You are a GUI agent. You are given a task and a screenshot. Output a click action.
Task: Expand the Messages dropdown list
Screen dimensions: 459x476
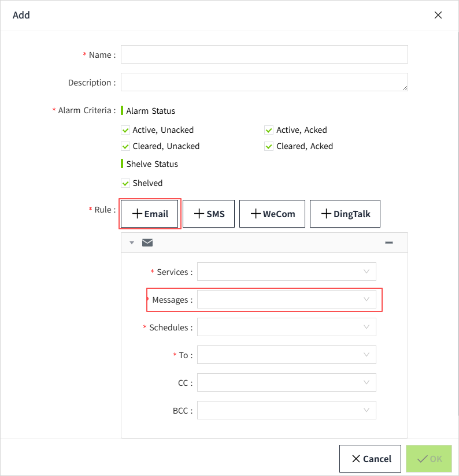[x=286, y=299]
